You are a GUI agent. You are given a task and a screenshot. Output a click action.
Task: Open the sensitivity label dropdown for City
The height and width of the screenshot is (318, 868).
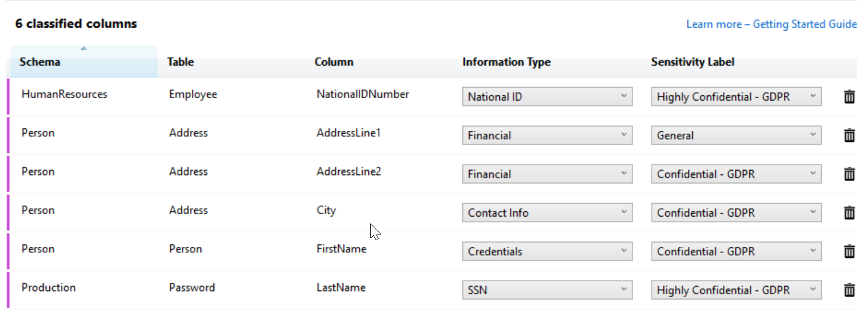coord(736,212)
